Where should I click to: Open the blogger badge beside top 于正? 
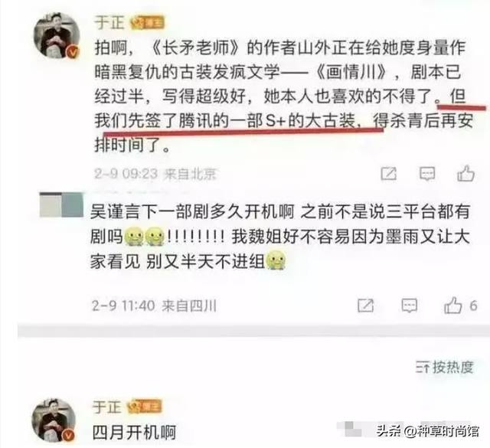tap(148, 22)
